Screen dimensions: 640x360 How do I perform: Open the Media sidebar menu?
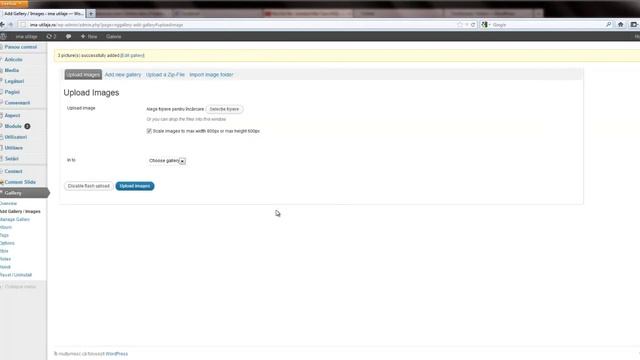(12, 71)
